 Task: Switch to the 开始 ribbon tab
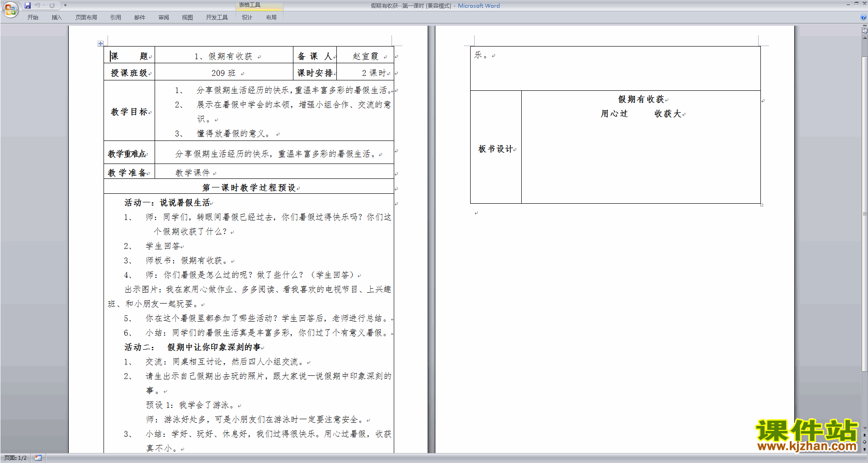(33, 18)
